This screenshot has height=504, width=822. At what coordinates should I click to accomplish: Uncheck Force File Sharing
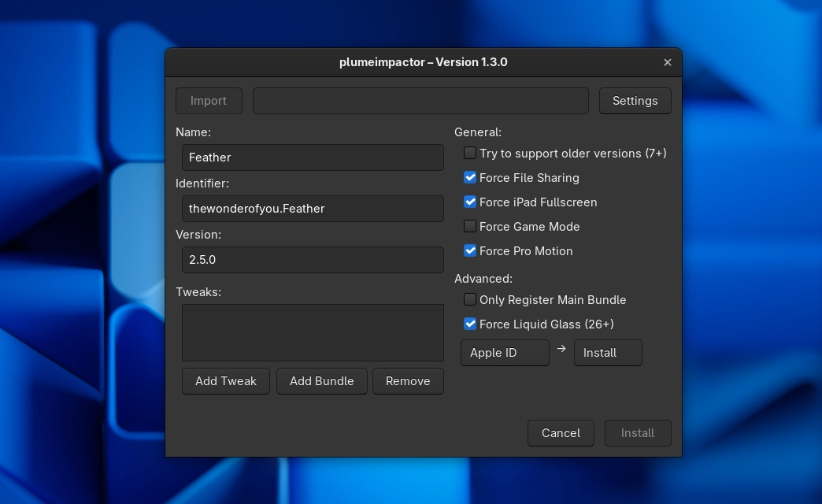470,178
